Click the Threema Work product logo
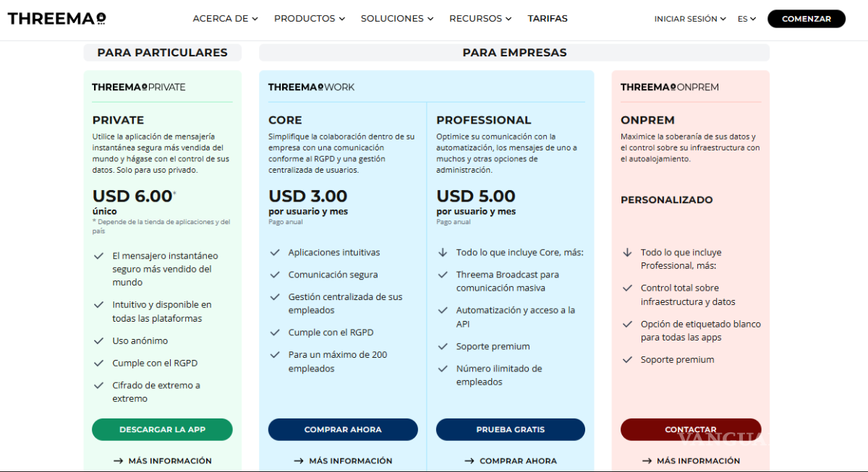Screen dimensions: 868x472 (x=311, y=87)
